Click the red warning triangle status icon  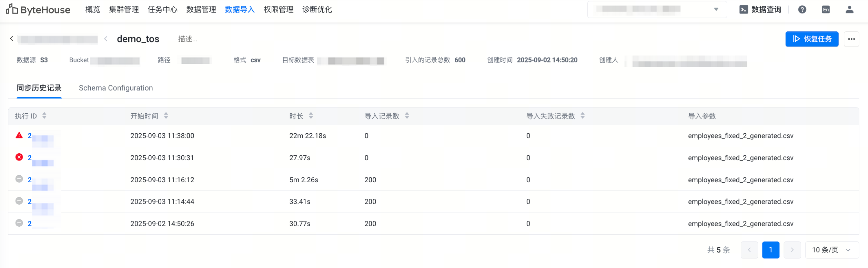click(19, 135)
